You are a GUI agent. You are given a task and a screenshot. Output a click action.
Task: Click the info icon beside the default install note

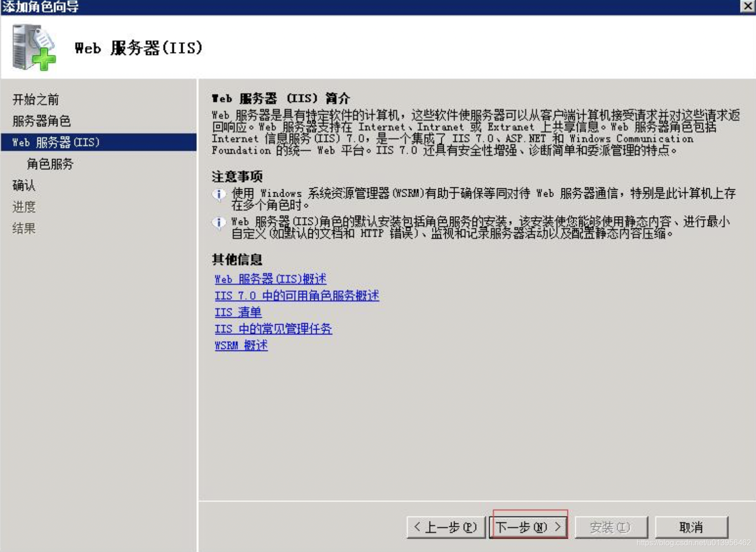tap(219, 223)
